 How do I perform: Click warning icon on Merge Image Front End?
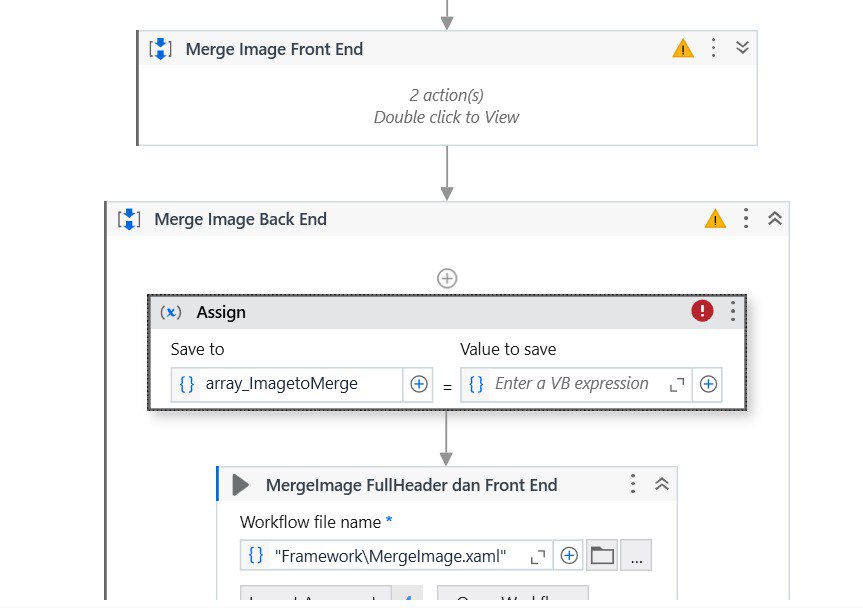(682, 48)
